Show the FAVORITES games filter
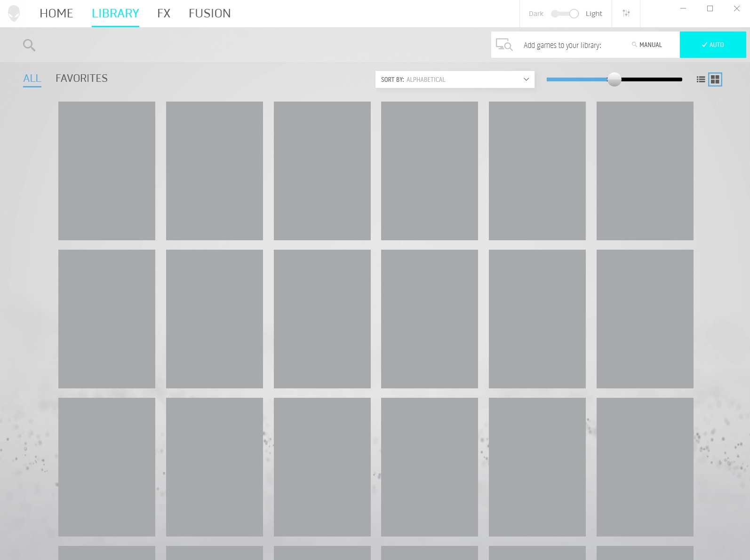Viewport: 750px width, 560px height. point(81,78)
